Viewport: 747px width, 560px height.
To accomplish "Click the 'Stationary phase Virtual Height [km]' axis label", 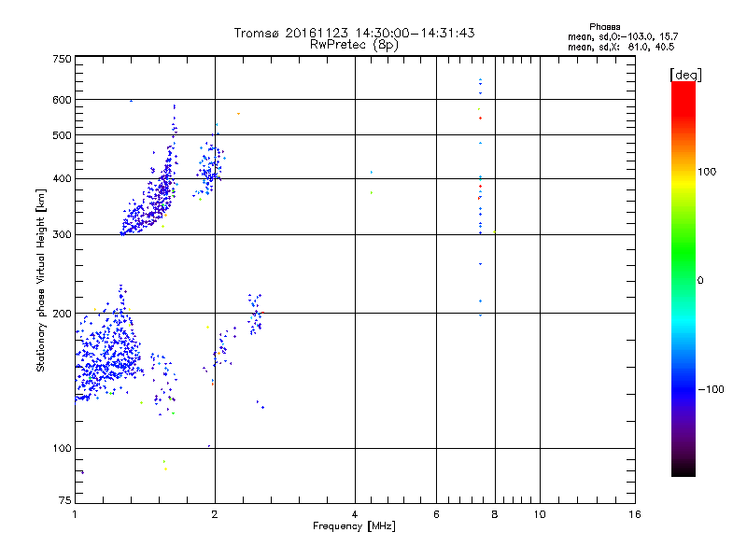I will [40, 280].
